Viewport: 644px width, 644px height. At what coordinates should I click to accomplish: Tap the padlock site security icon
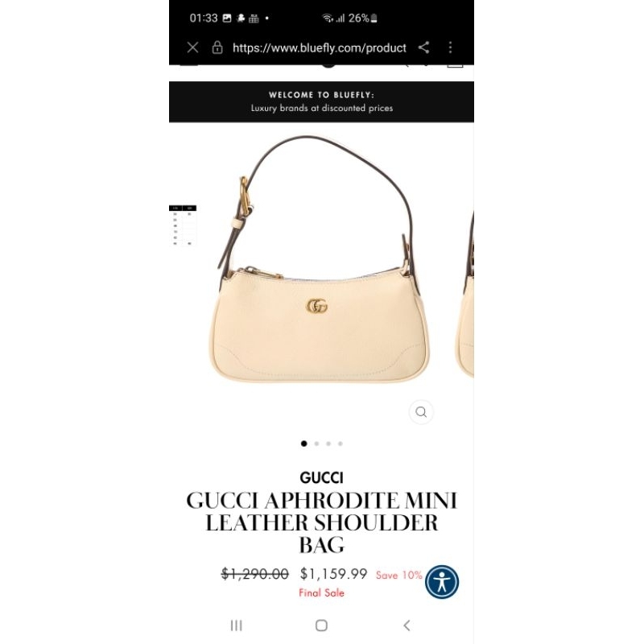coord(217,47)
